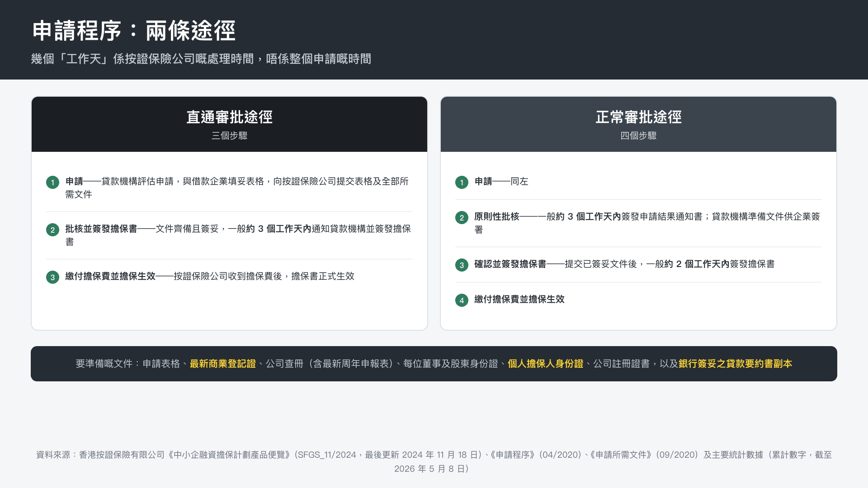This screenshot has height=488, width=868.
Task: Click step 1 badge in 直通審批途徑 card
Action: pos(52,183)
